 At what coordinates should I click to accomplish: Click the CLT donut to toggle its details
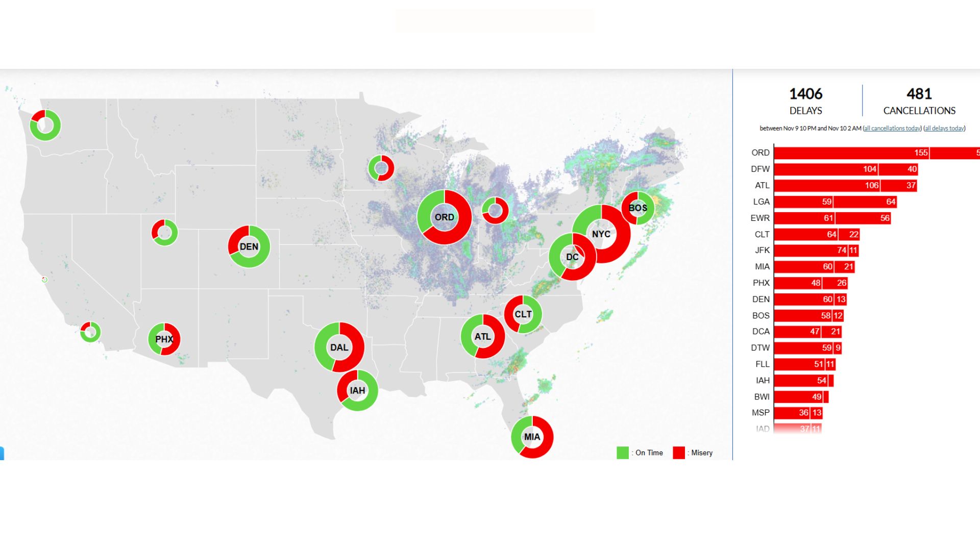[524, 314]
